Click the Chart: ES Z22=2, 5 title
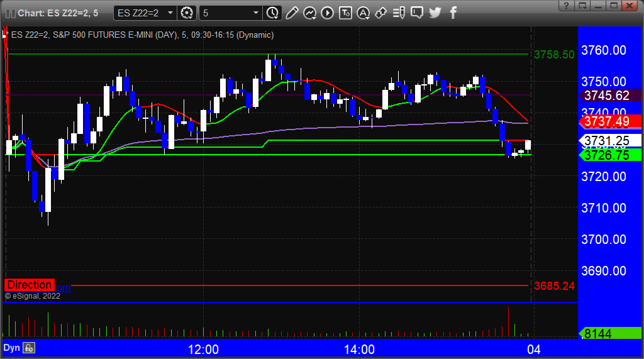This screenshot has height=359, width=644. click(x=58, y=13)
